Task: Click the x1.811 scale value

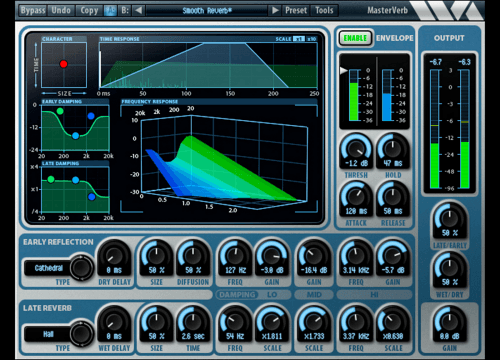Action: click(272, 336)
